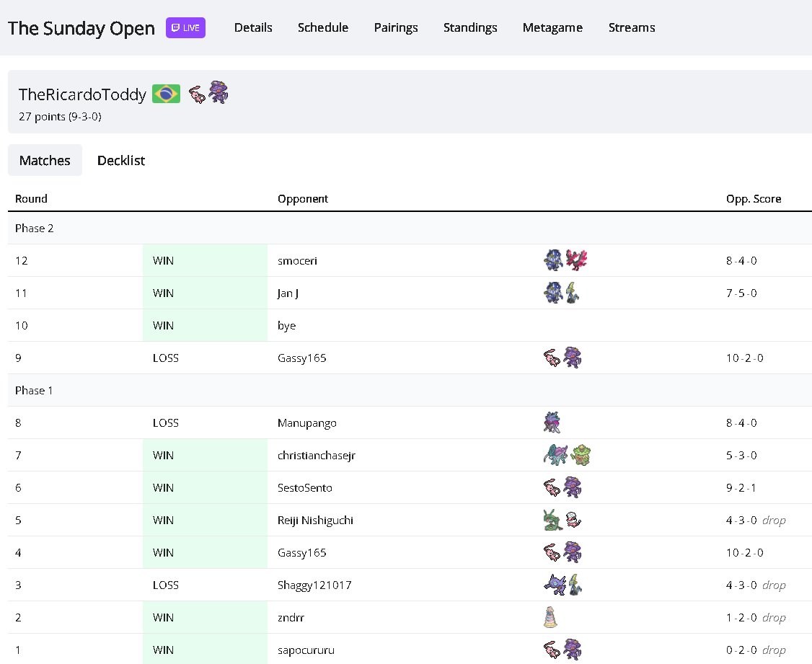Click 1-2-0 drop score for zndrr
The image size is (812, 664).
pos(756,618)
